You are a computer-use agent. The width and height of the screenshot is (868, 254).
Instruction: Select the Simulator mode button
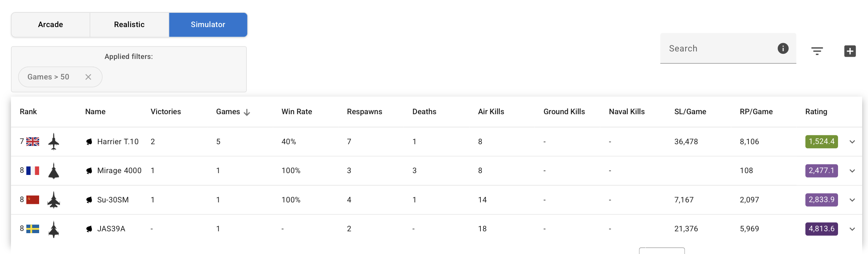pyautogui.click(x=208, y=25)
